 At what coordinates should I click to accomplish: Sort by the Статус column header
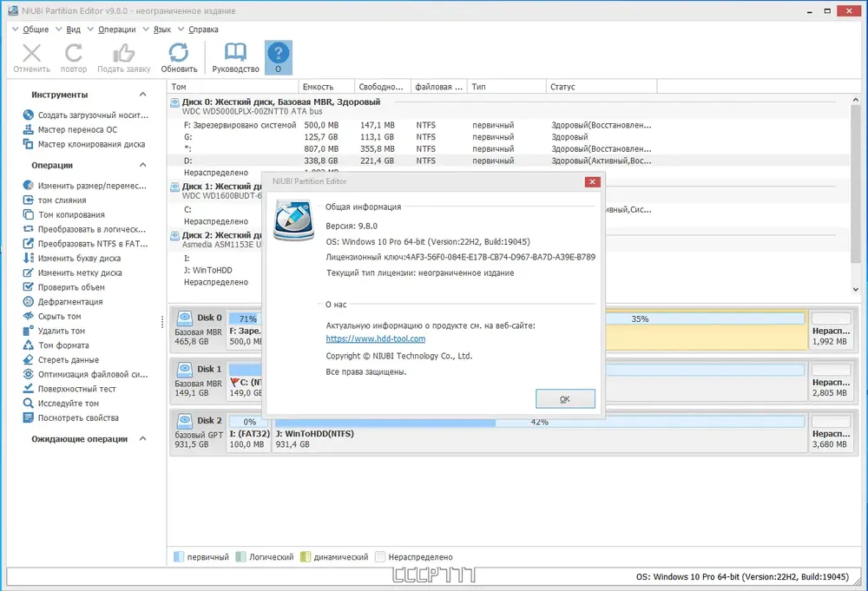[x=602, y=86]
